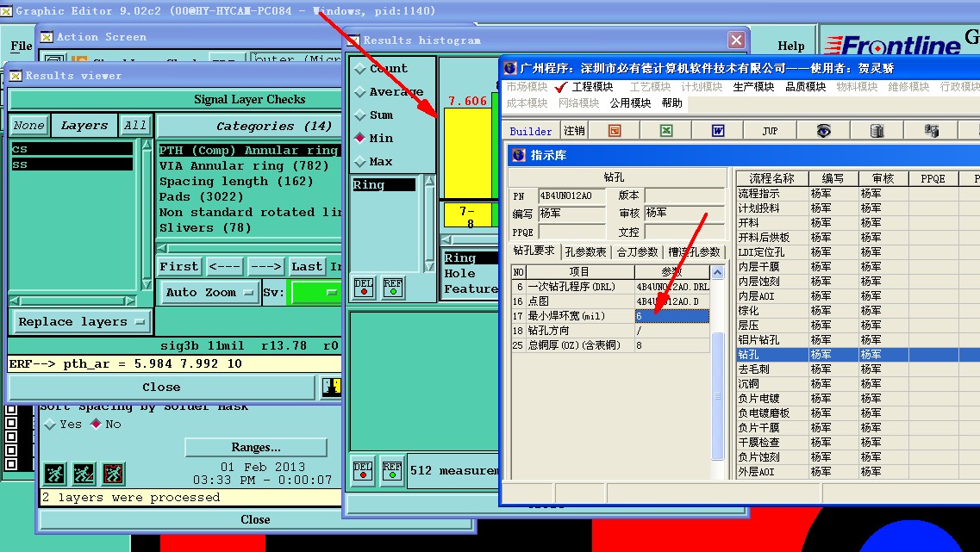Click the lower DEL icon beside 512 measurements
980x552 pixels.
pos(363,471)
